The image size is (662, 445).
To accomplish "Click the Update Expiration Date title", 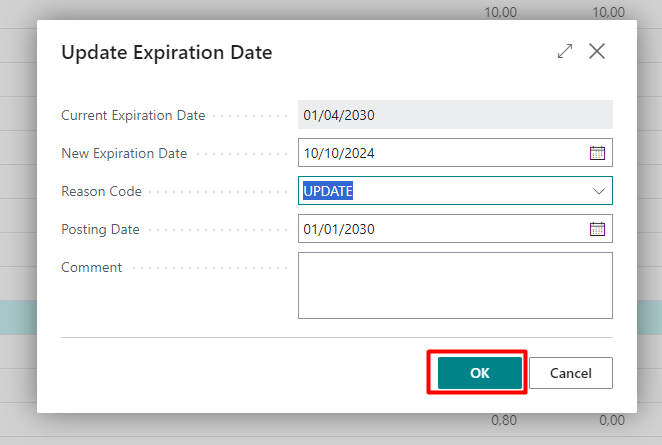I will 167,52.
